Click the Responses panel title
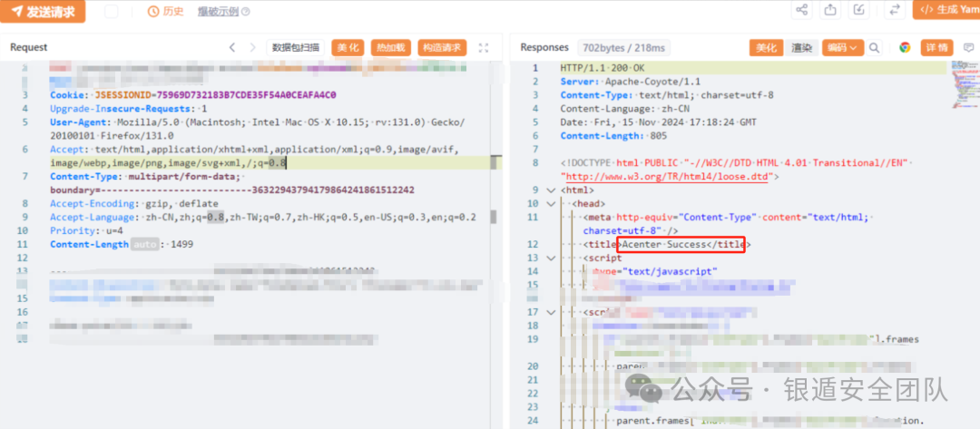This screenshot has width=980, height=429. [544, 47]
